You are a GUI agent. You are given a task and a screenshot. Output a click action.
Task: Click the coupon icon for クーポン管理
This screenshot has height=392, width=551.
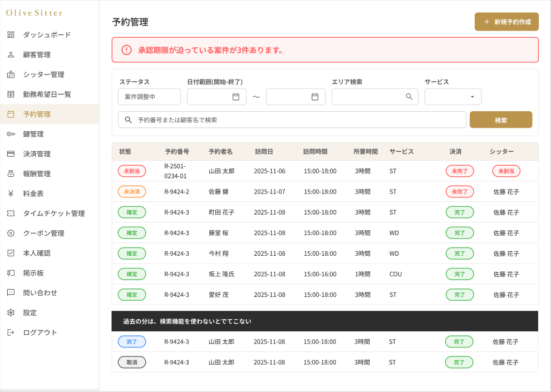tap(11, 234)
